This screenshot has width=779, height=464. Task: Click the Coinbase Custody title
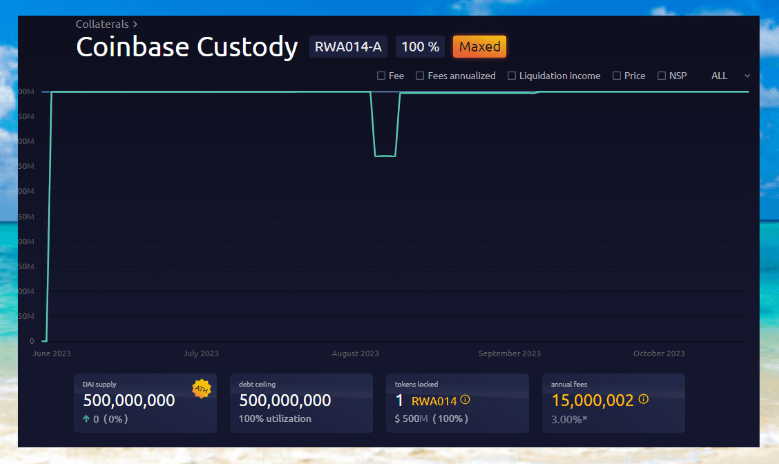tap(187, 47)
